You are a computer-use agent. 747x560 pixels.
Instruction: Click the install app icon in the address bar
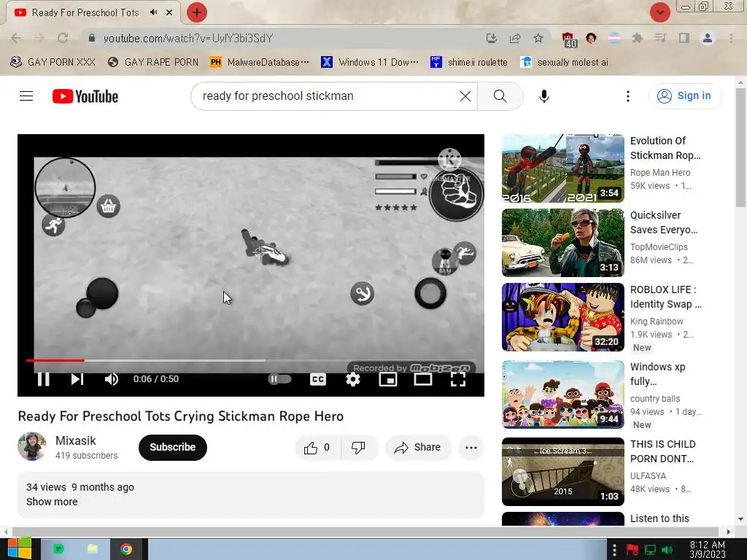pyautogui.click(x=491, y=38)
